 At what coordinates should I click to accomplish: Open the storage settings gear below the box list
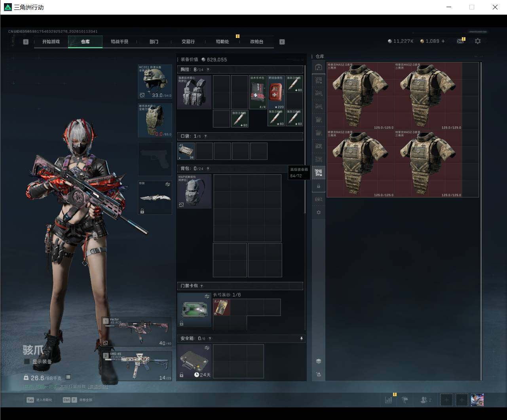[x=319, y=213]
